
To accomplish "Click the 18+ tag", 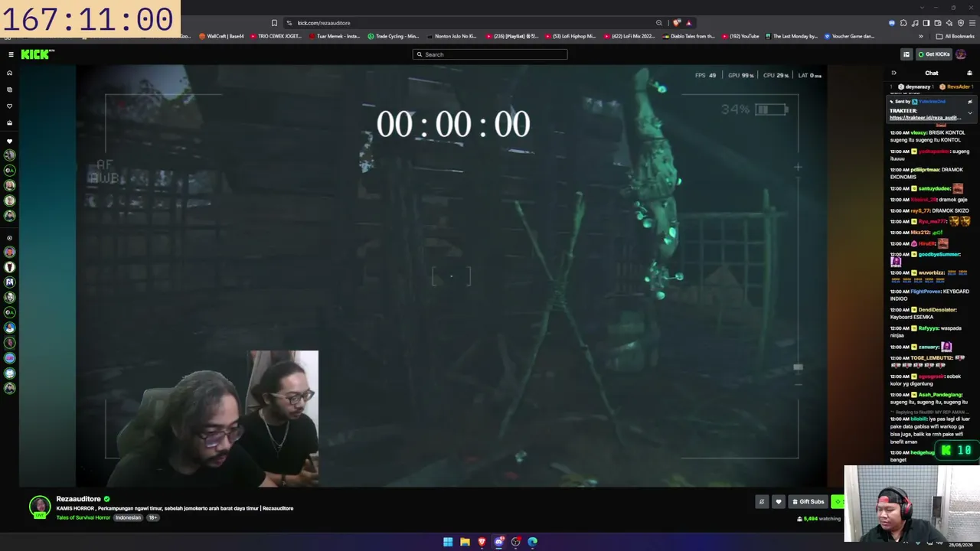I will (152, 518).
